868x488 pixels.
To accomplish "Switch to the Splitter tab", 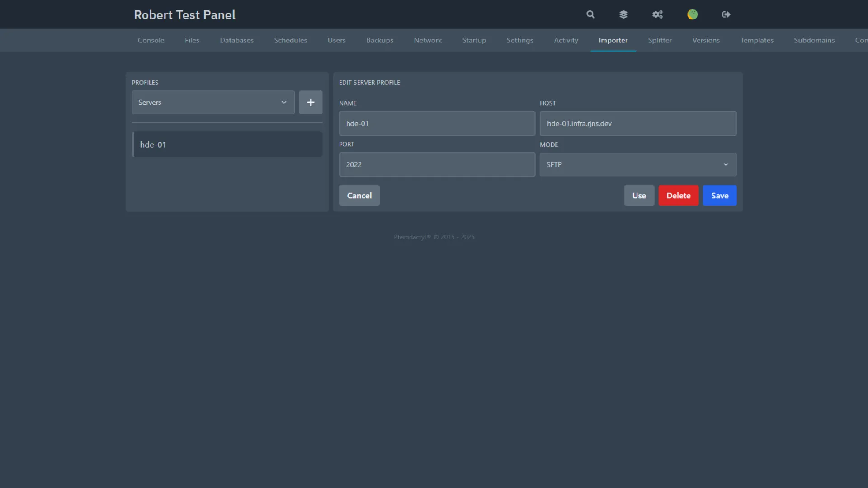I will (x=660, y=40).
